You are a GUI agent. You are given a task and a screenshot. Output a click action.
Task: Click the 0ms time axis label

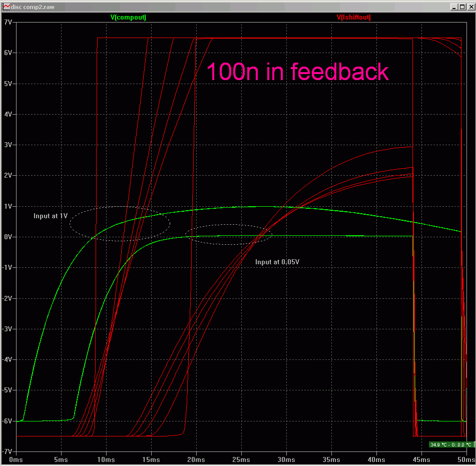[x=16, y=459]
